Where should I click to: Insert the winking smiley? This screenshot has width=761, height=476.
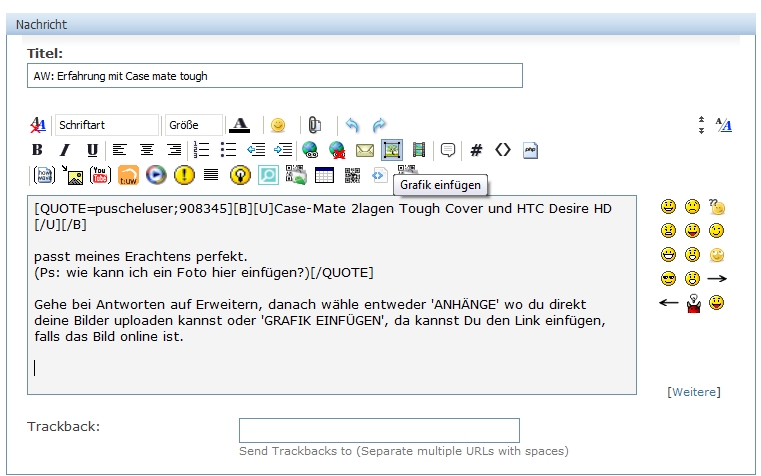click(716, 230)
